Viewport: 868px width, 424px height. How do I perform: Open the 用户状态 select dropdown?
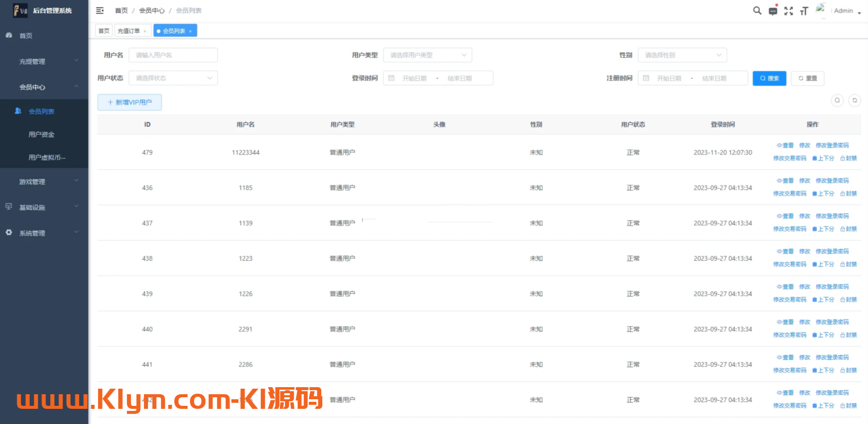pos(173,78)
